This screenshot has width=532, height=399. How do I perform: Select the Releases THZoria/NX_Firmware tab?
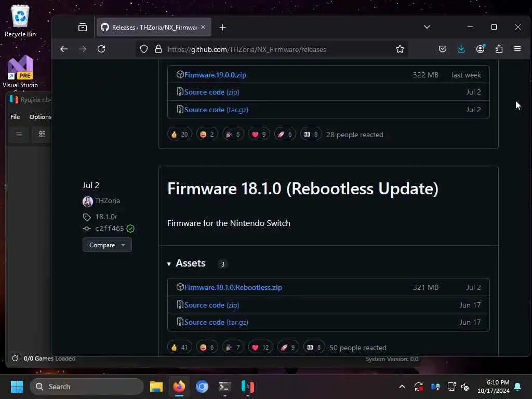point(154,27)
